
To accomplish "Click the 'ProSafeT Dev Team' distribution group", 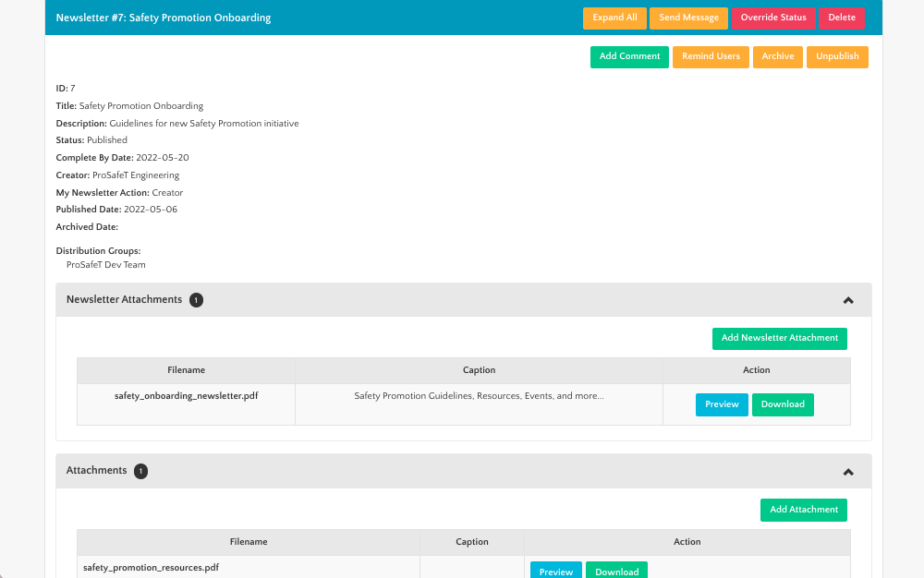I will tap(106, 265).
